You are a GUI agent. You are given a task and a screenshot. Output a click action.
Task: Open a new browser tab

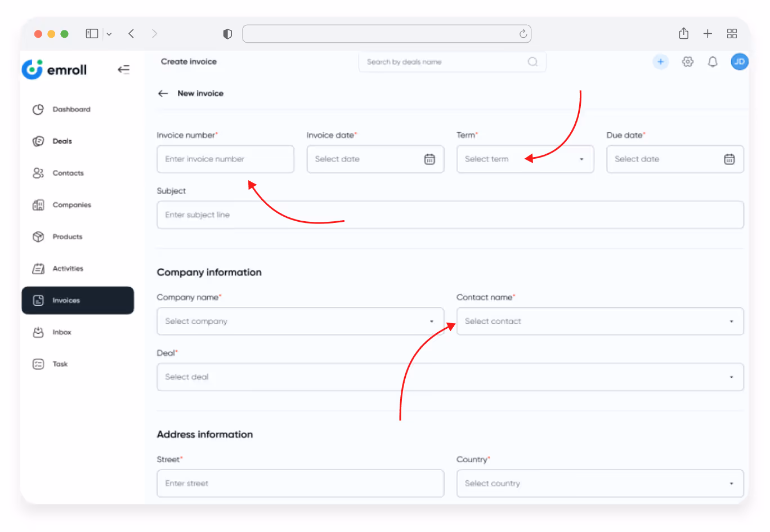(708, 34)
